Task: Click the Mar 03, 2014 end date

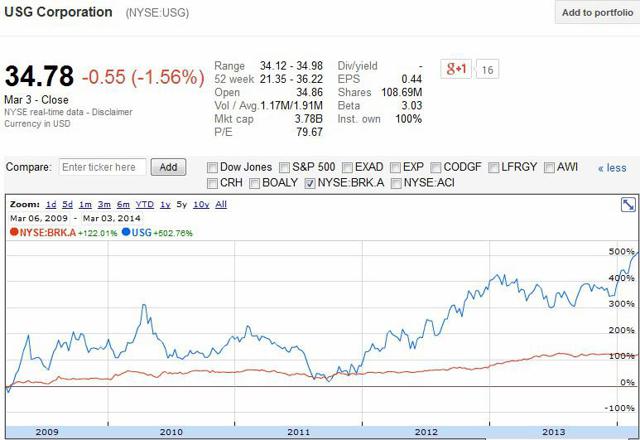Action: [111, 218]
